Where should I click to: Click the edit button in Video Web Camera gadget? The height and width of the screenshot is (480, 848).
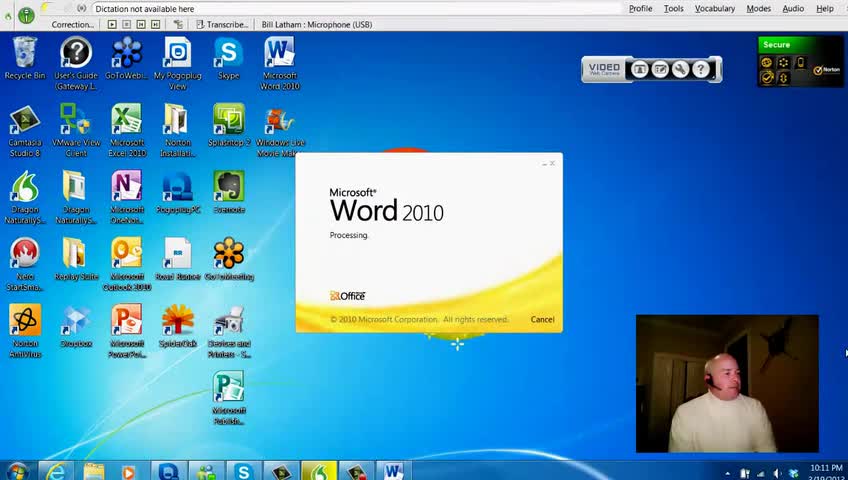point(660,69)
